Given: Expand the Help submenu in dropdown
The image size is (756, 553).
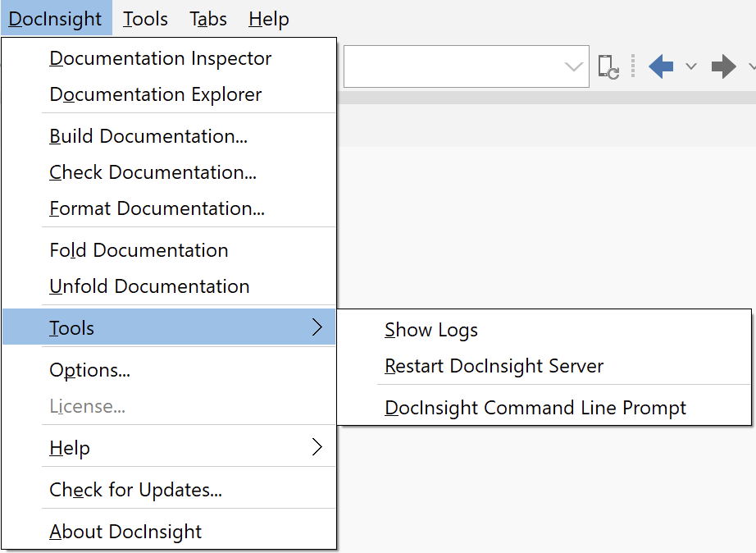Looking at the screenshot, I should [x=169, y=448].
